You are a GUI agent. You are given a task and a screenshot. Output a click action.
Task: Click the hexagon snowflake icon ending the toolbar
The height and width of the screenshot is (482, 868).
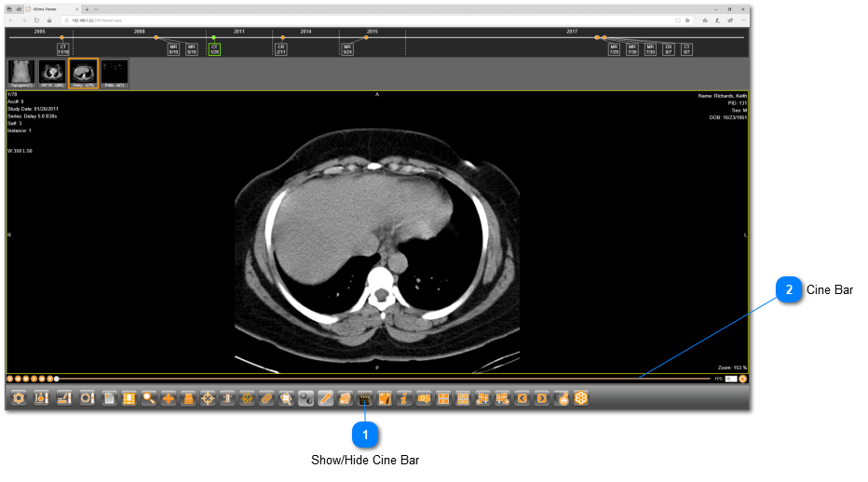pyautogui.click(x=581, y=398)
